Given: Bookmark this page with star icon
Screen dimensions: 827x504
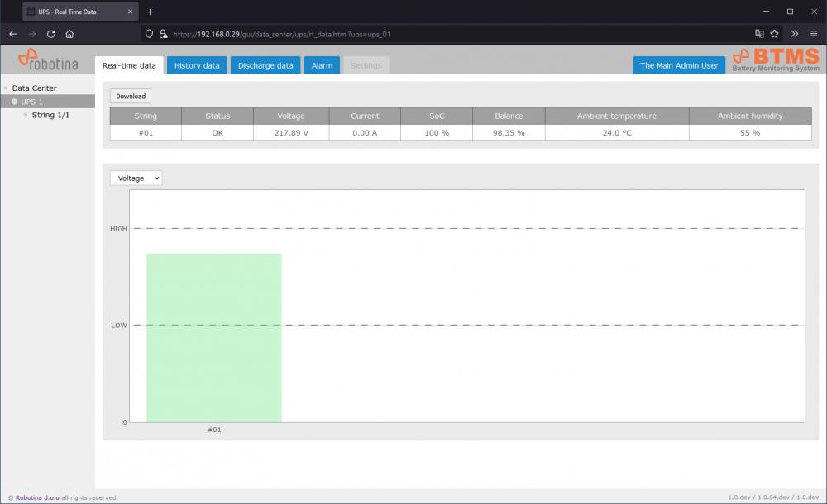Looking at the screenshot, I should coord(774,34).
